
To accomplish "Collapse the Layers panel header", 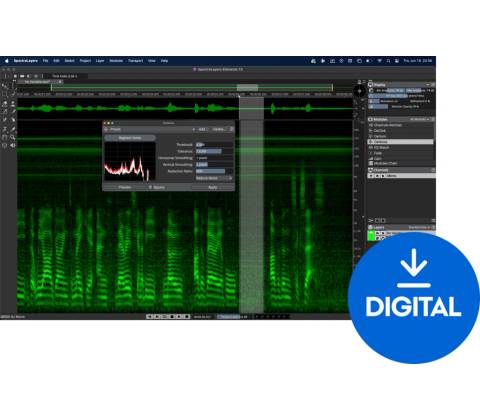I will tap(401, 227).
